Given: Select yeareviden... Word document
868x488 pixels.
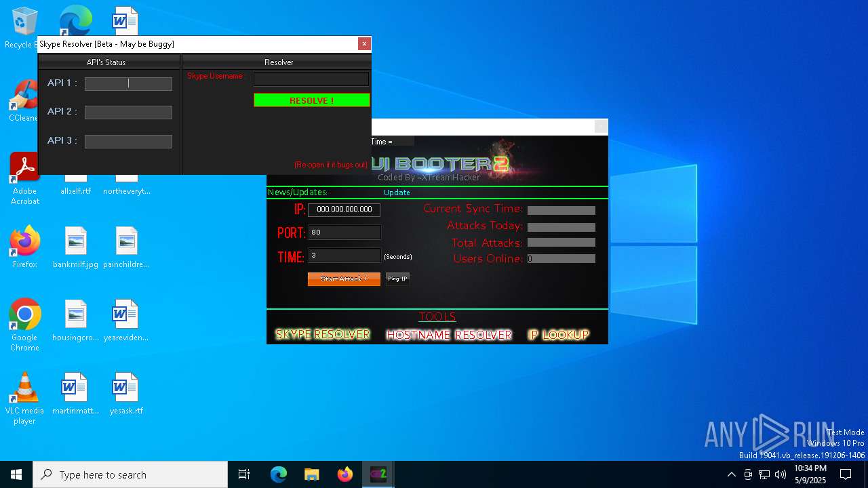Looking at the screenshot, I should pyautogui.click(x=126, y=321).
